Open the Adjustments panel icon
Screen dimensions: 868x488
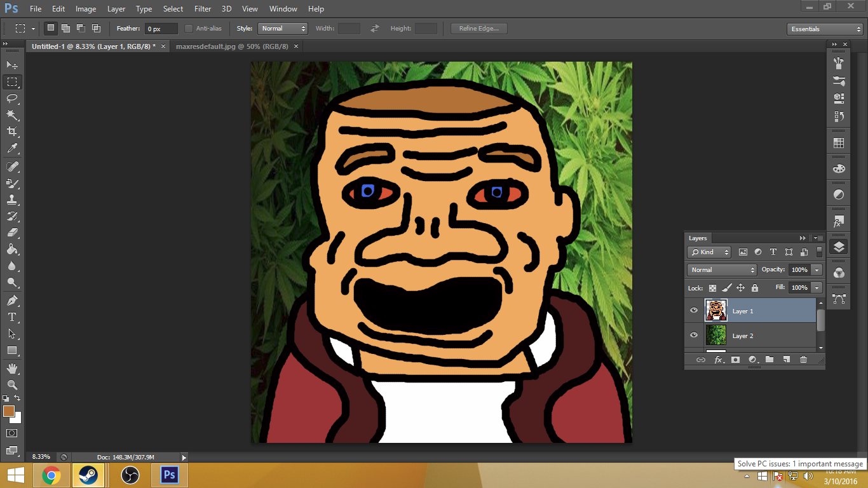tap(839, 194)
